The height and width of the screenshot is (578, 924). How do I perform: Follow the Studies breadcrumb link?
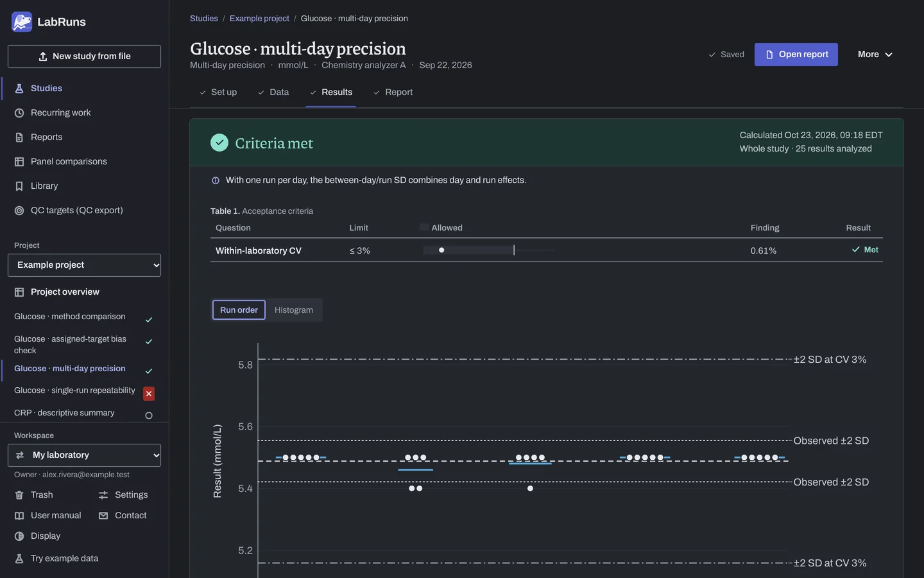click(204, 19)
